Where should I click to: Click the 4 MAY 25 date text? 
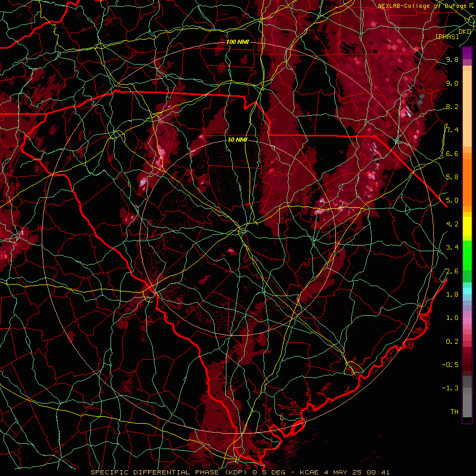point(344,472)
